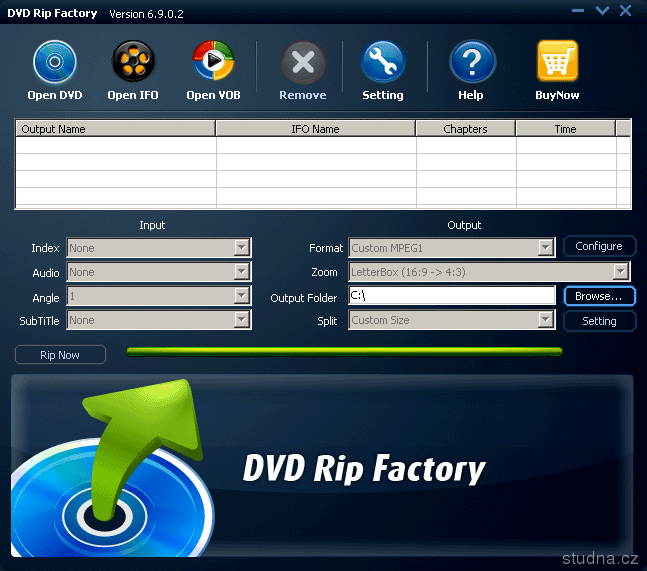
Task: Close the DVD Rip Factory window
Action: [x=626, y=11]
